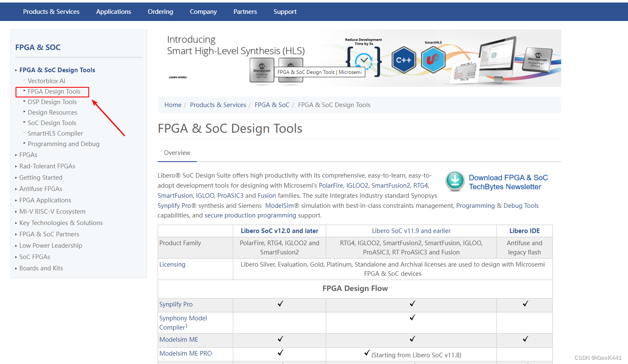628x364 pixels.
Task: Expand the Design Resources arrow
Action: (24, 112)
